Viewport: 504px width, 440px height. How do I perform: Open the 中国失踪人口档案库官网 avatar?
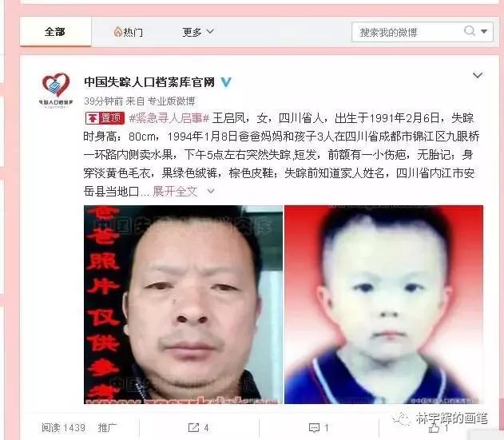pyautogui.click(x=56, y=89)
